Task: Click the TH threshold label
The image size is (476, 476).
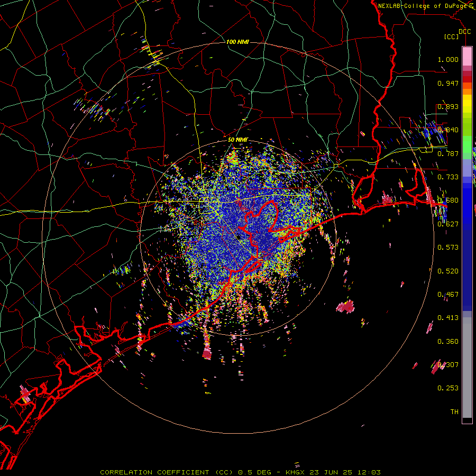Action: tap(454, 412)
